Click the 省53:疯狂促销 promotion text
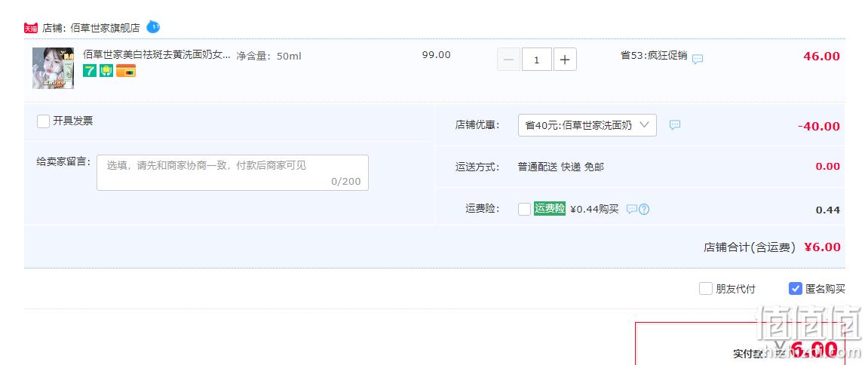The width and height of the screenshot is (868, 365). pyautogui.click(x=654, y=55)
